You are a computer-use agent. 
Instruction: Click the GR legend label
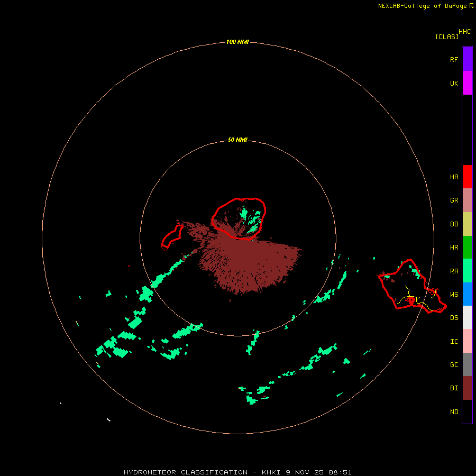coord(454,200)
